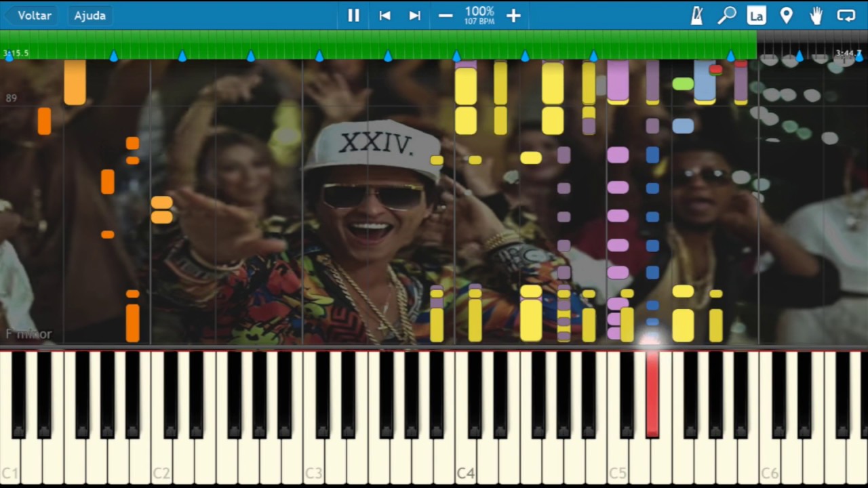Open the hand selection options
The image size is (868, 488).
(816, 16)
